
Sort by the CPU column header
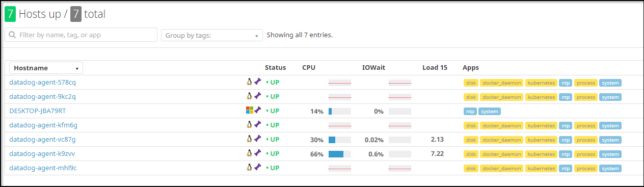click(x=309, y=68)
